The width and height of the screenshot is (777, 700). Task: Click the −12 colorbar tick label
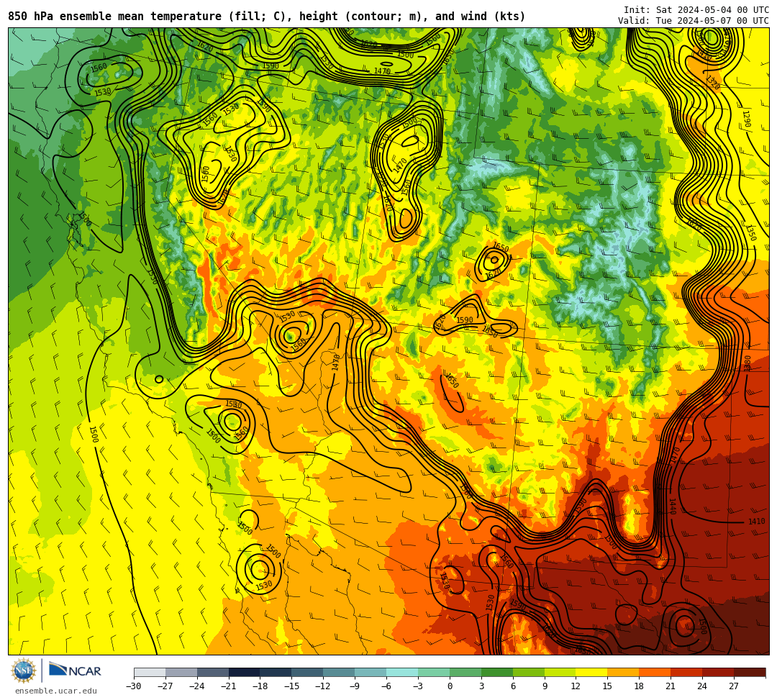(x=323, y=686)
